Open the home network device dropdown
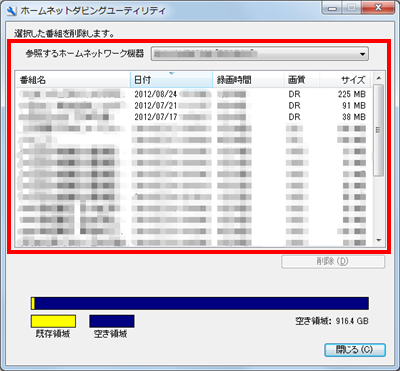Viewport: 400px width, 371px height. point(260,54)
